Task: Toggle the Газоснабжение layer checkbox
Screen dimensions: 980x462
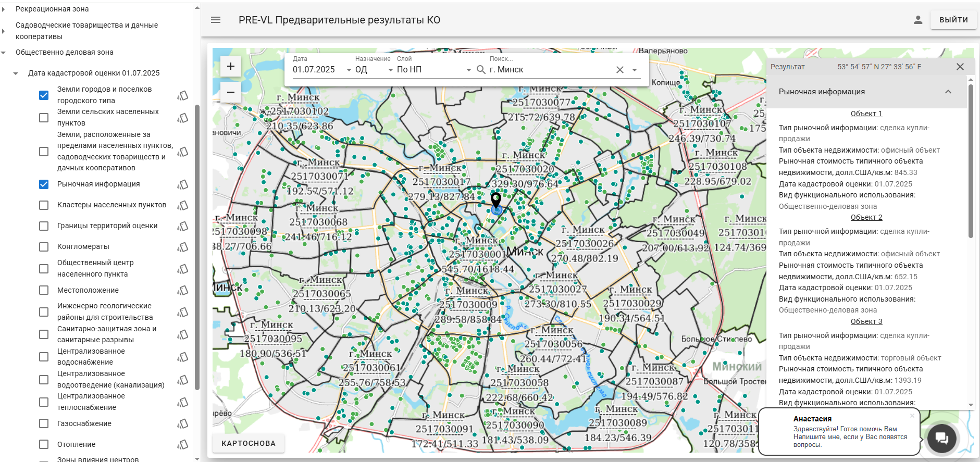Action: point(44,424)
